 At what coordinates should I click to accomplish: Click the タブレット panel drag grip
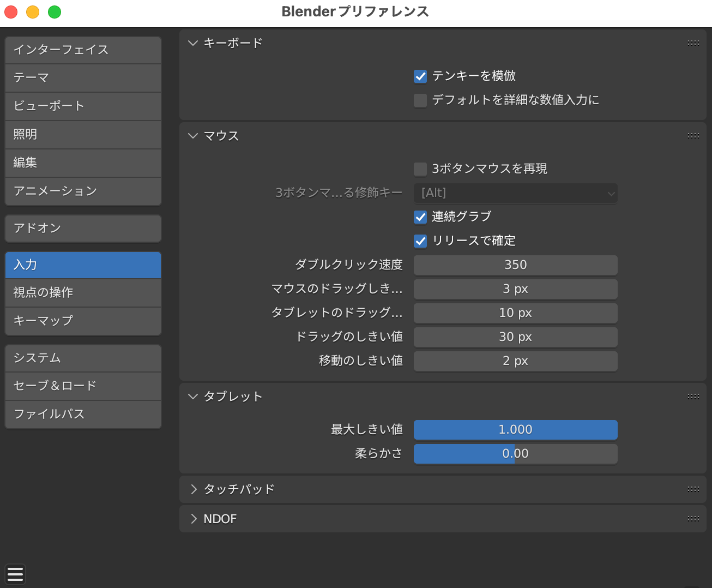point(693,397)
